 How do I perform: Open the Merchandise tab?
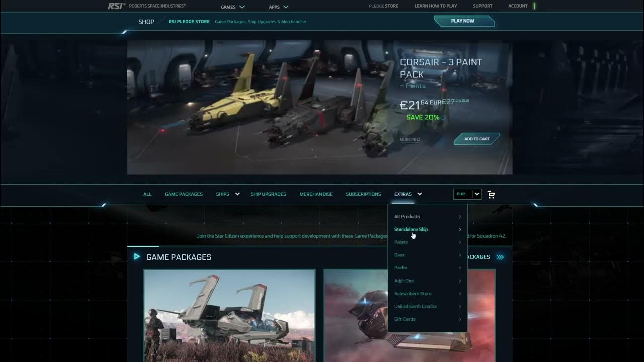pos(316,194)
